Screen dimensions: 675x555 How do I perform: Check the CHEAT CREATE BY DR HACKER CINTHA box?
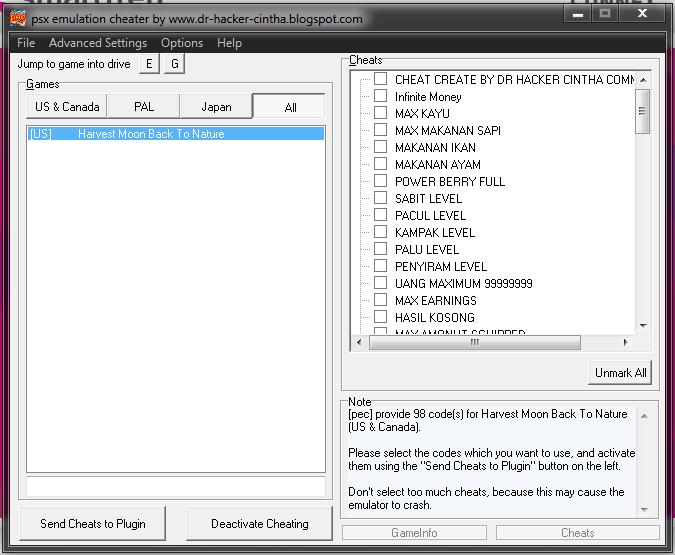tap(381, 79)
